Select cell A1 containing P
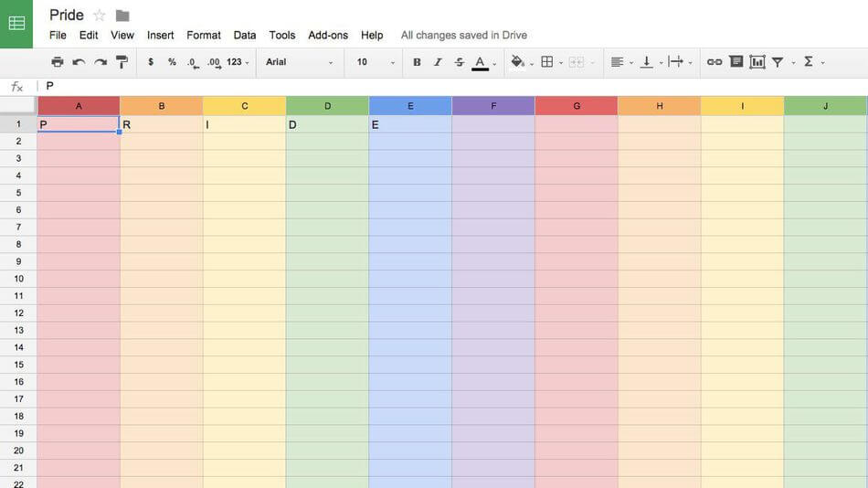The width and height of the screenshot is (868, 488). [x=79, y=124]
